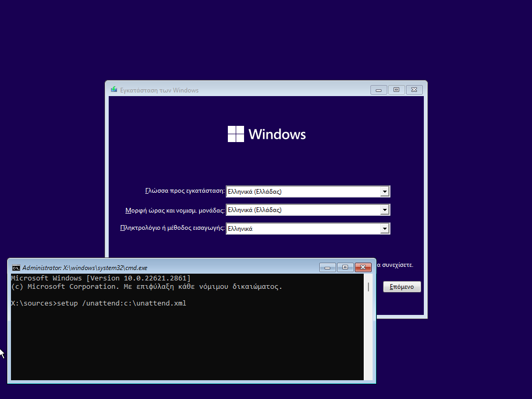Minimize the Εγκατάσταση των Windows window
532x399 pixels.
point(379,90)
